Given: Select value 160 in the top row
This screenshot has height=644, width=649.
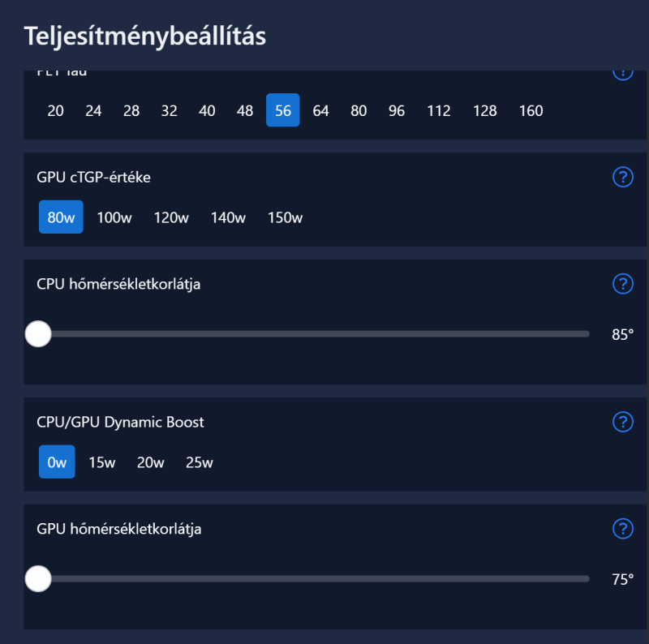Looking at the screenshot, I should point(531,111).
